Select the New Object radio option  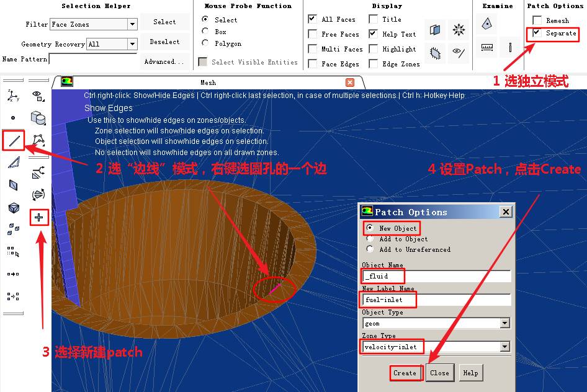click(370, 228)
